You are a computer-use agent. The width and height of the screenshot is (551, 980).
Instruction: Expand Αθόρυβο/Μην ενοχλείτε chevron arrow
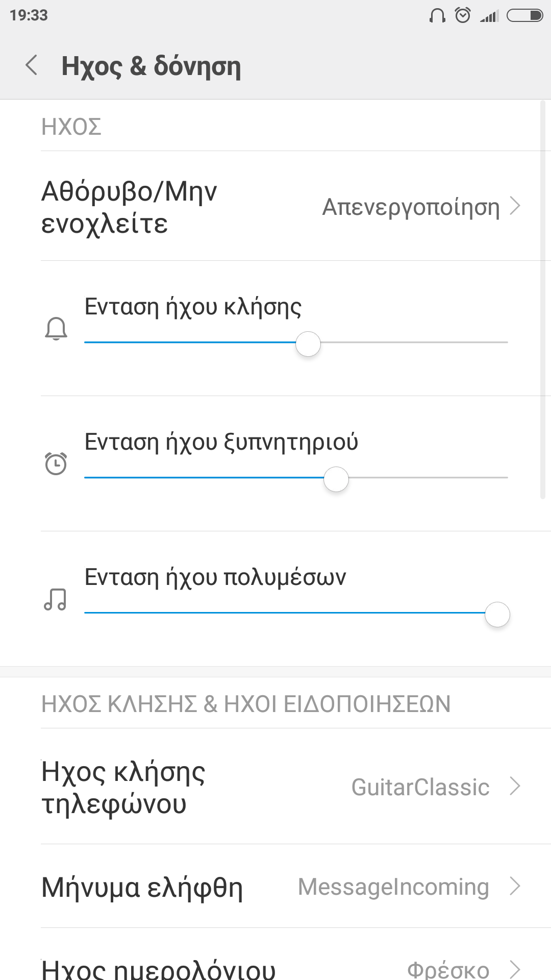515,206
